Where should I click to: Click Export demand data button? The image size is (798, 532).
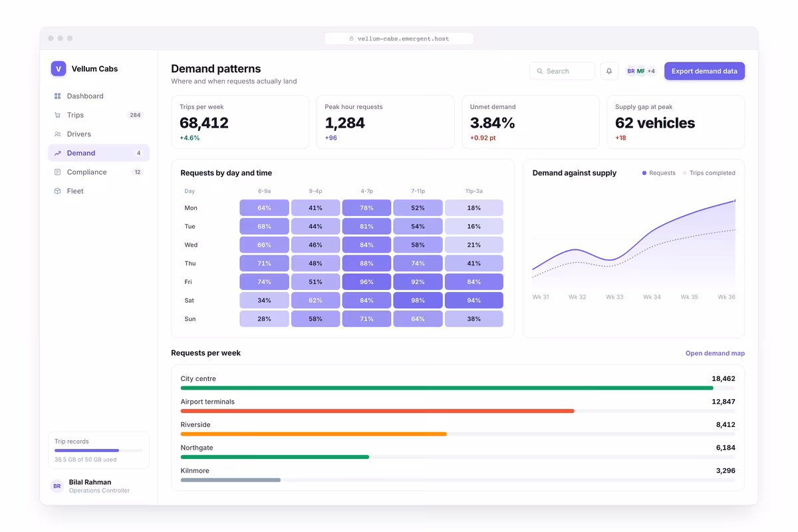pos(704,71)
